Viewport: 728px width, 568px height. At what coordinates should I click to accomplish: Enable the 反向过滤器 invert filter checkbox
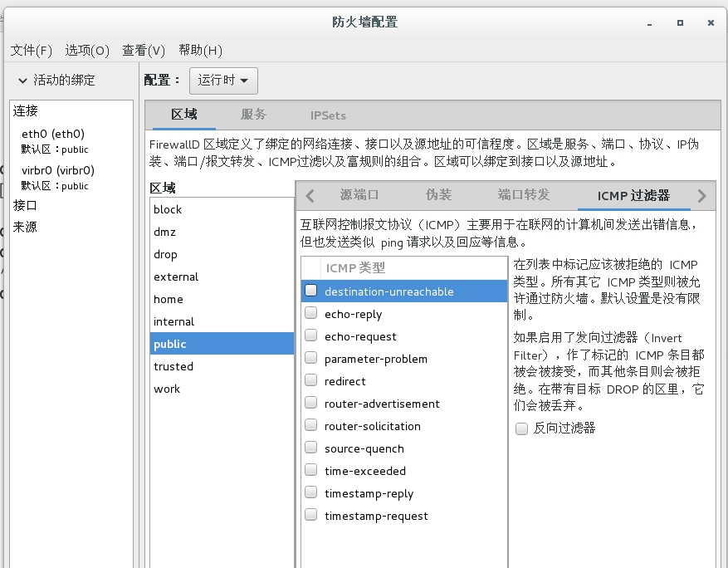[x=521, y=428]
